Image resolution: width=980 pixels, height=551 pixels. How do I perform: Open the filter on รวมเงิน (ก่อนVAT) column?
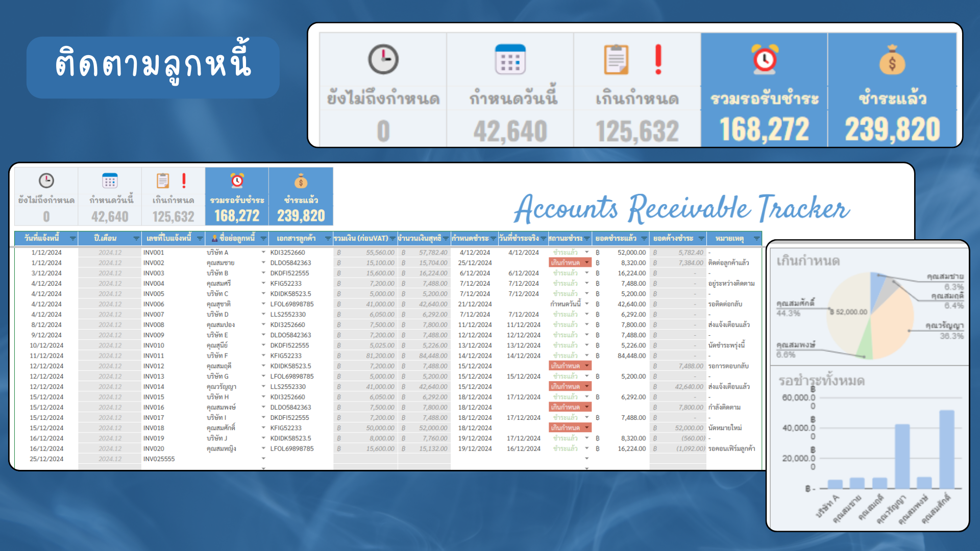[393, 239]
